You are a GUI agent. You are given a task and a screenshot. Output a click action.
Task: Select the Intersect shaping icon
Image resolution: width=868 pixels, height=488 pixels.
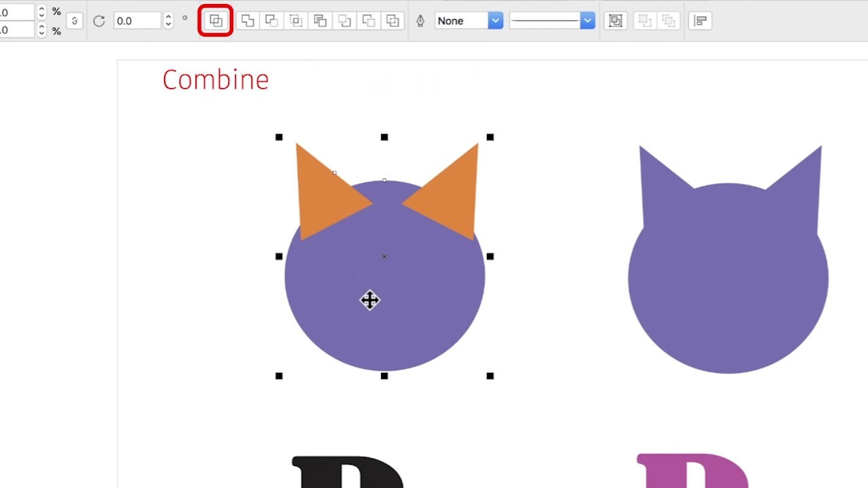(296, 21)
